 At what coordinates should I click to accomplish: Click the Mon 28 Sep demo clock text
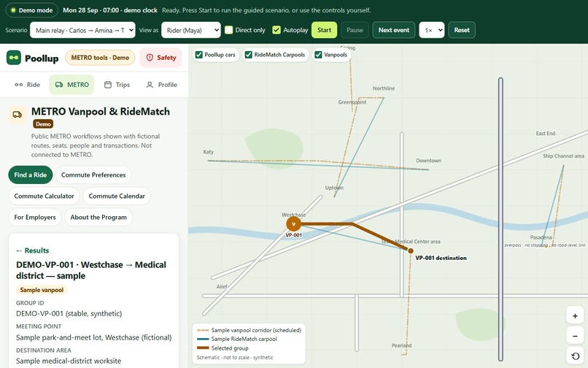click(x=110, y=10)
